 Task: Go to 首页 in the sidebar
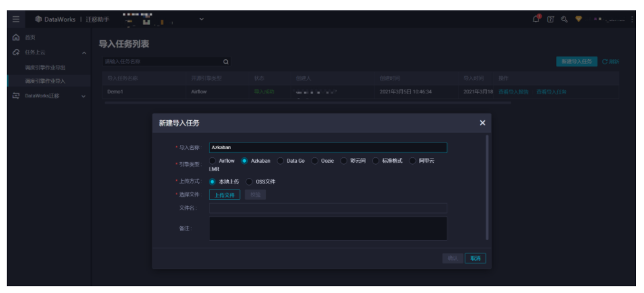tap(30, 38)
